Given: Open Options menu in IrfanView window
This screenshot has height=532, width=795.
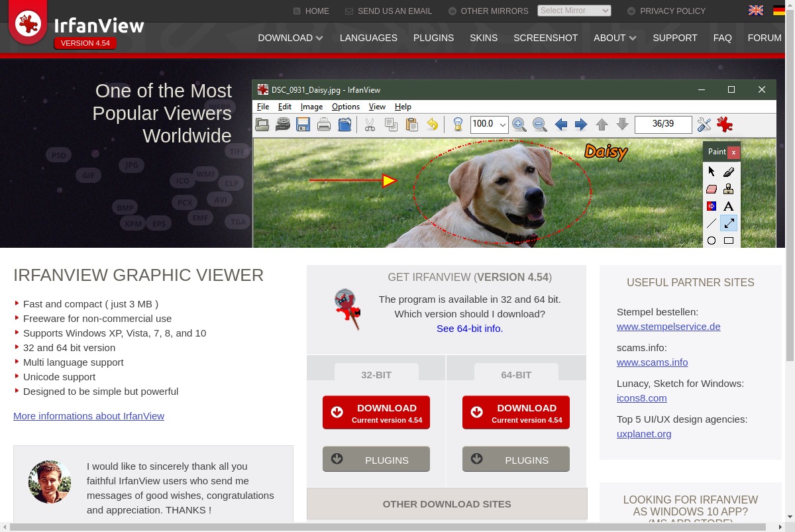Looking at the screenshot, I should coord(346,107).
